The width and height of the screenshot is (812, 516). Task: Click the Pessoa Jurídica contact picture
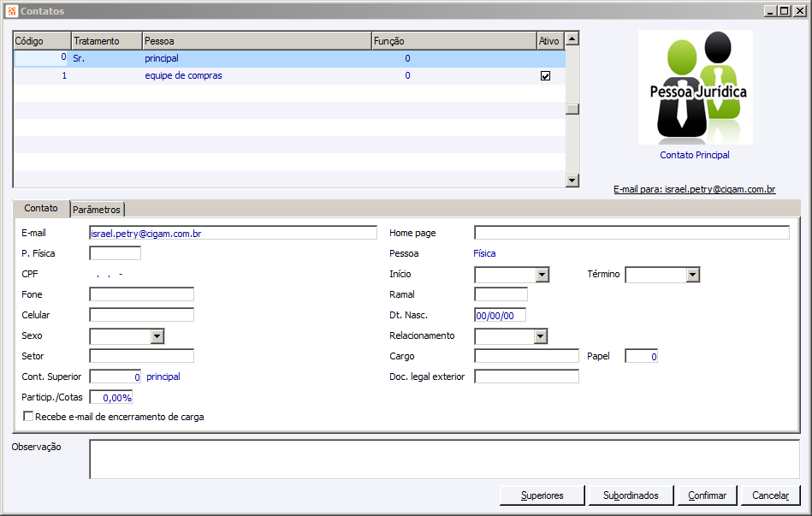pos(695,87)
